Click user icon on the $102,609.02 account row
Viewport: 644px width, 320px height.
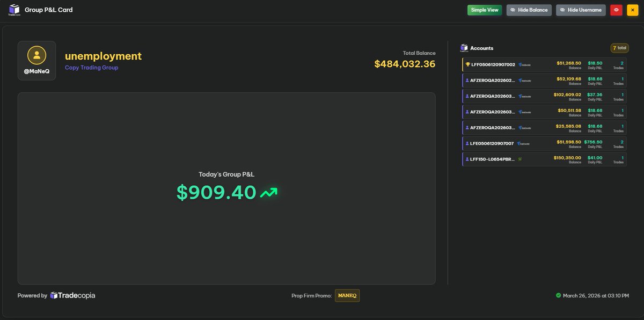467,96
